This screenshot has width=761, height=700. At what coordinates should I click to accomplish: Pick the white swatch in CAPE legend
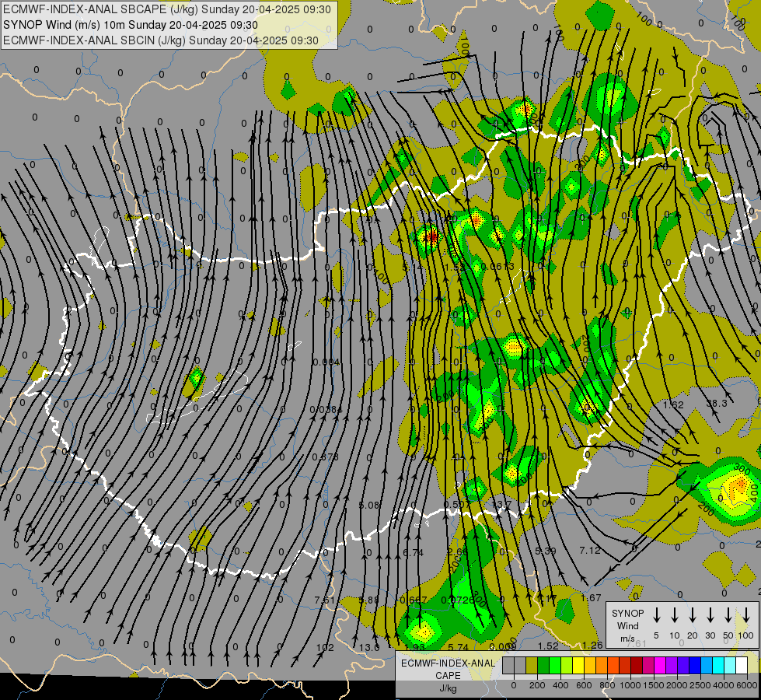[741, 666]
